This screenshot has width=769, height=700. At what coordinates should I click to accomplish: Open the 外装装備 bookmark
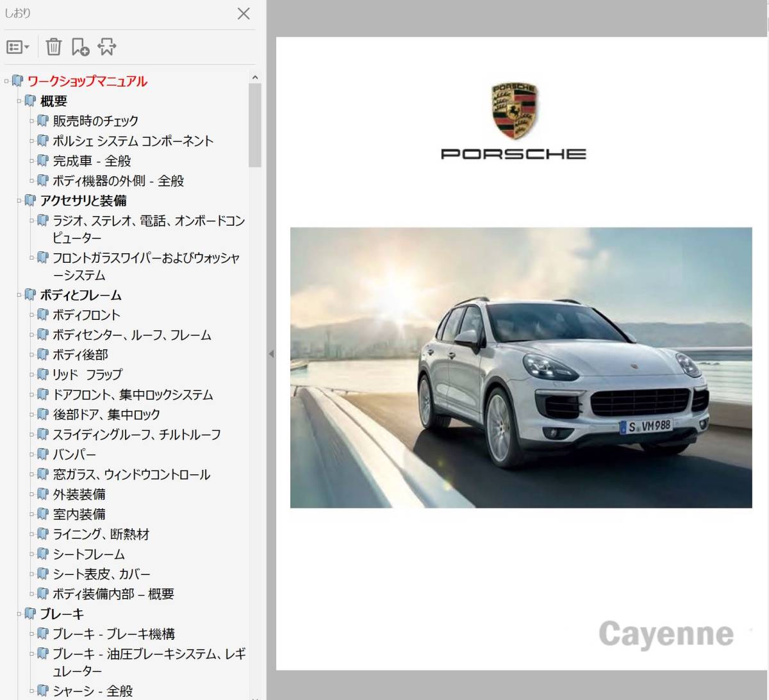click(x=79, y=494)
